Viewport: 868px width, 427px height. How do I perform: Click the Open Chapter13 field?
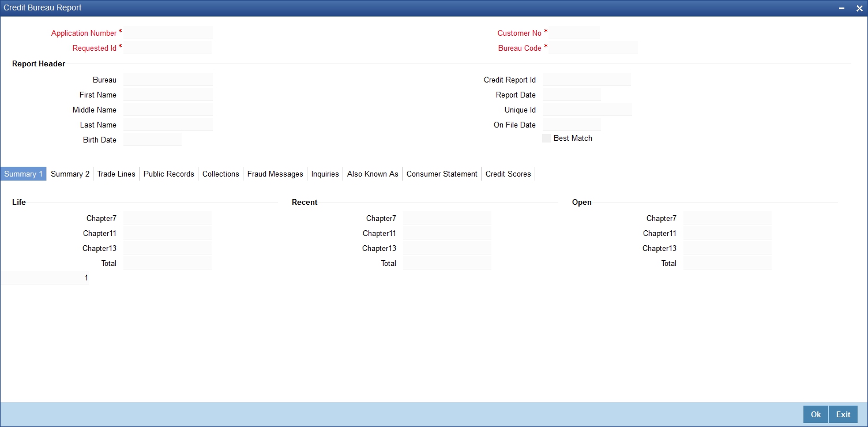click(727, 248)
